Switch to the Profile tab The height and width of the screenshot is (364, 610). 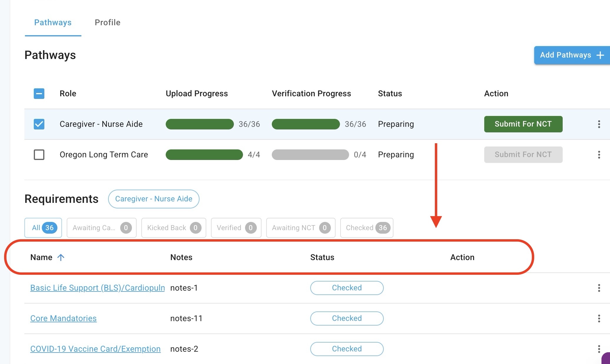(x=108, y=23)
